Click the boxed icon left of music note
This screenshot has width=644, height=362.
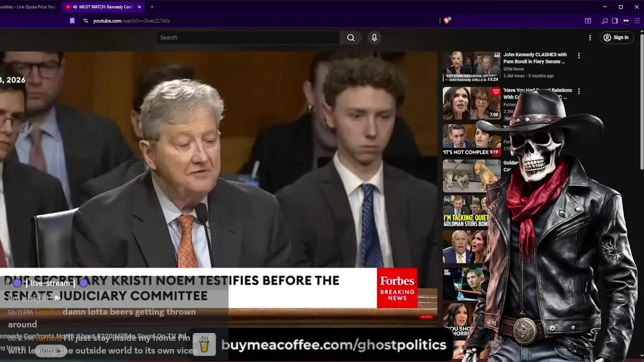(x=588, y=21)
